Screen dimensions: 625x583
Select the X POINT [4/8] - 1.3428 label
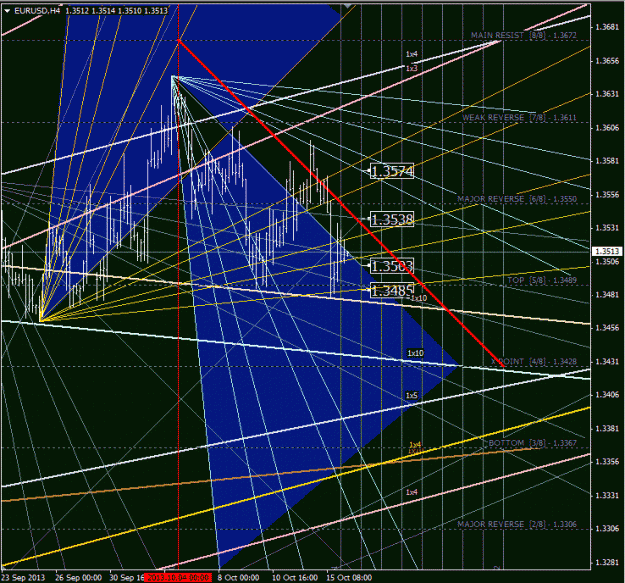tap(533, 361)
